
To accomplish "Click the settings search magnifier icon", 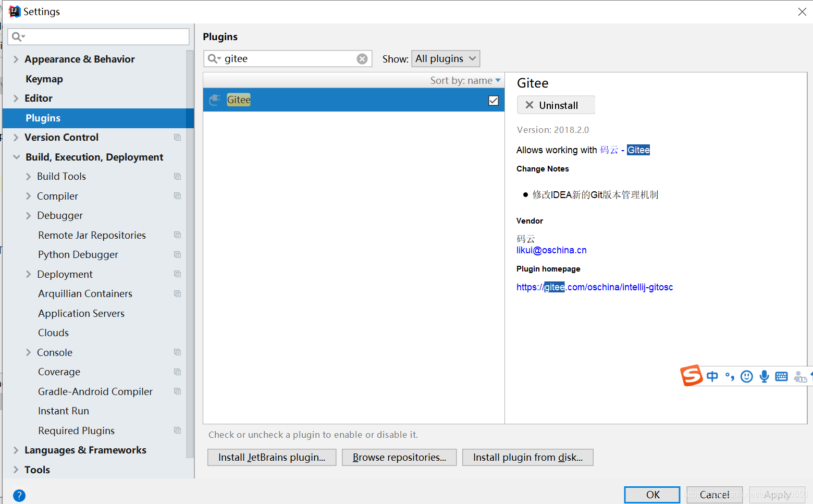I will pyautogui.click(x=18, y=36).
